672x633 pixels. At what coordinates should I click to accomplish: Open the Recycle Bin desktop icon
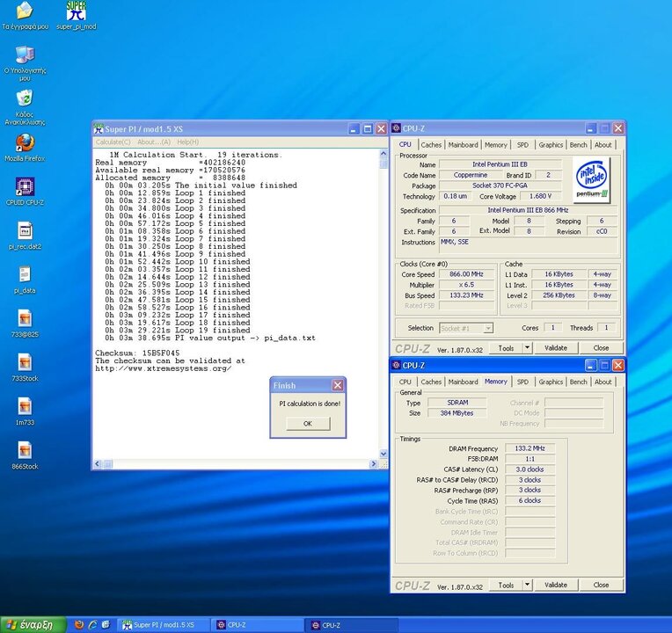pos(25,107)
